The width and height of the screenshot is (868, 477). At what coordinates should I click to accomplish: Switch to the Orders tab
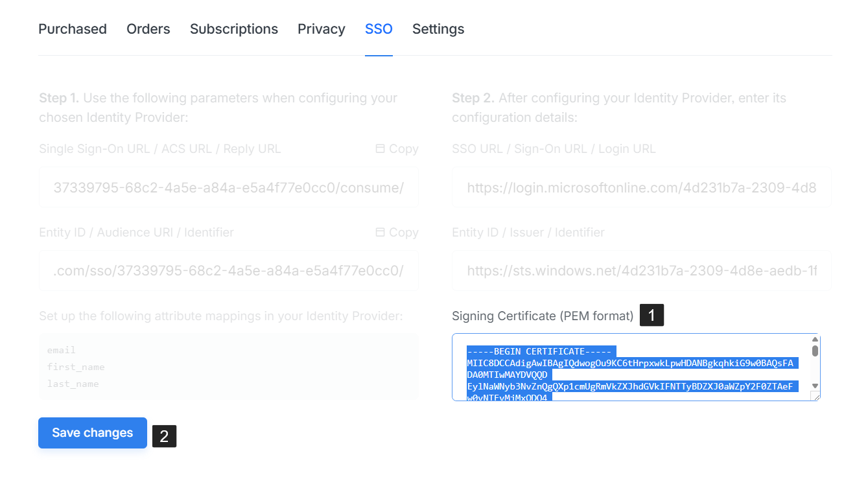148,29
